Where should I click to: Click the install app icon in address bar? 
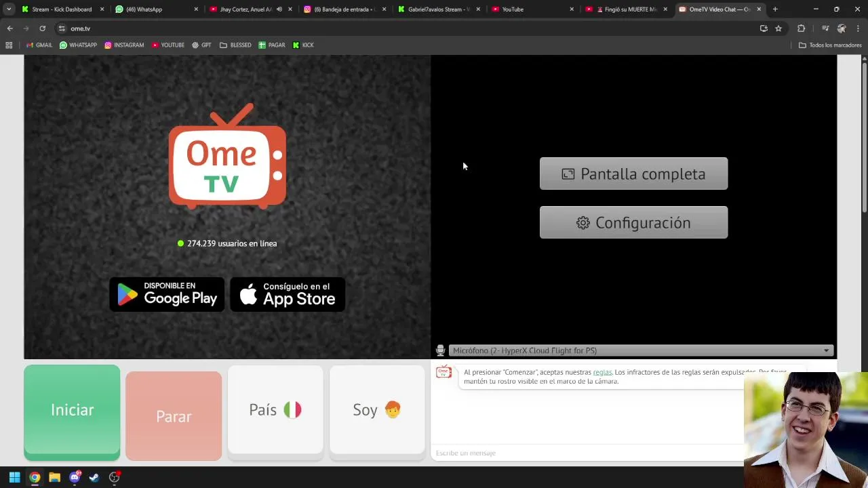coord(764,28)
